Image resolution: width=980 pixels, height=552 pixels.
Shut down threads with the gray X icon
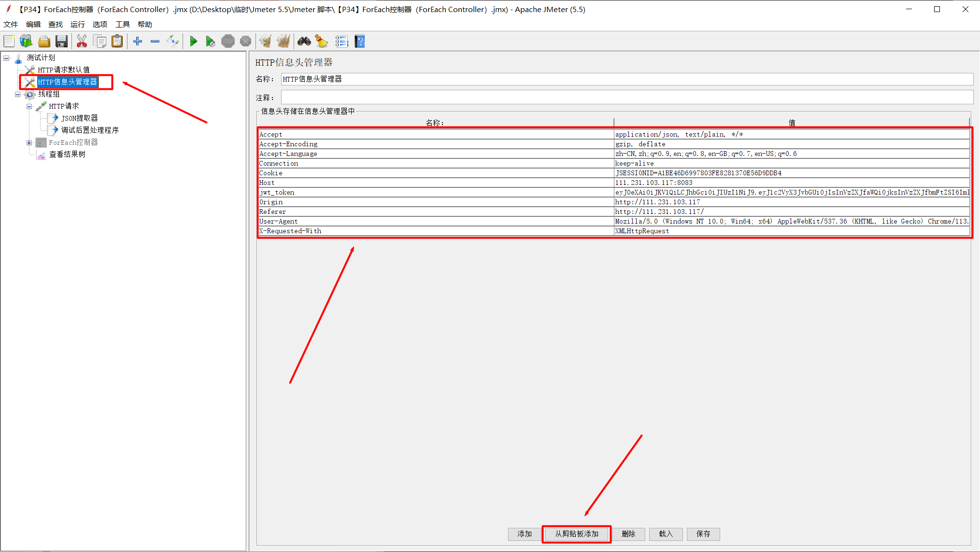tap(245, 42)
